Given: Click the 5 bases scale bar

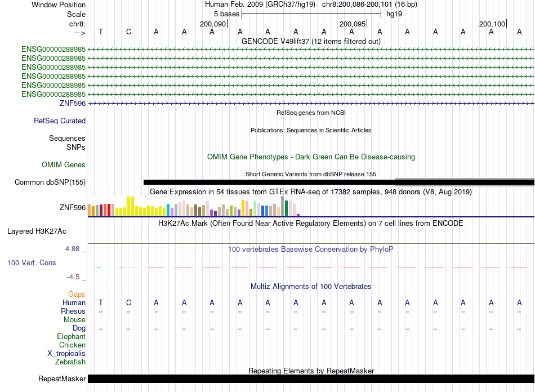Looking at the screenshot, I should point(311,14).
